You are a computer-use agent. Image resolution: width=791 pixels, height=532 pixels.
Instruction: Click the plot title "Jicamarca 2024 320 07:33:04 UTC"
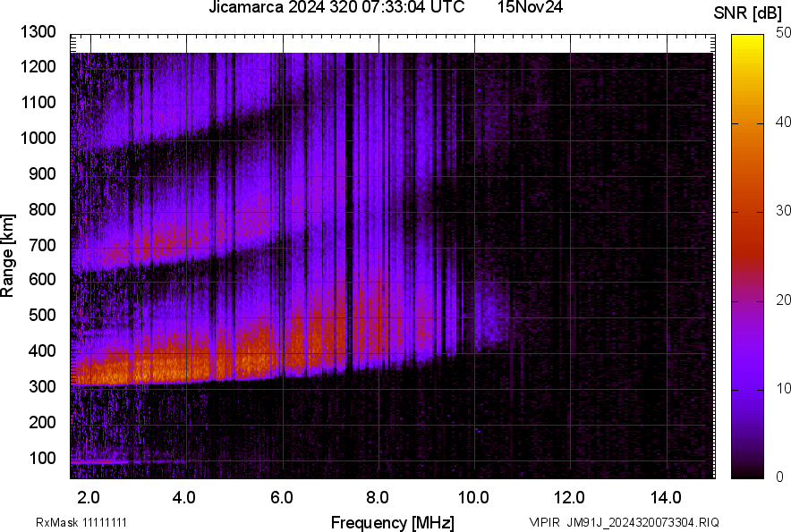click(x=336, y=9)
